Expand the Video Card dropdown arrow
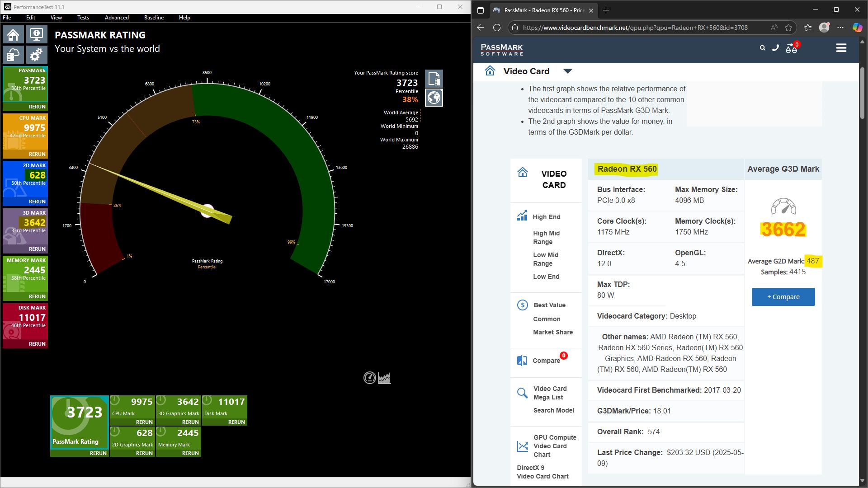The height and width of the screenshot is (488, 868). click(x=568, y=71)
